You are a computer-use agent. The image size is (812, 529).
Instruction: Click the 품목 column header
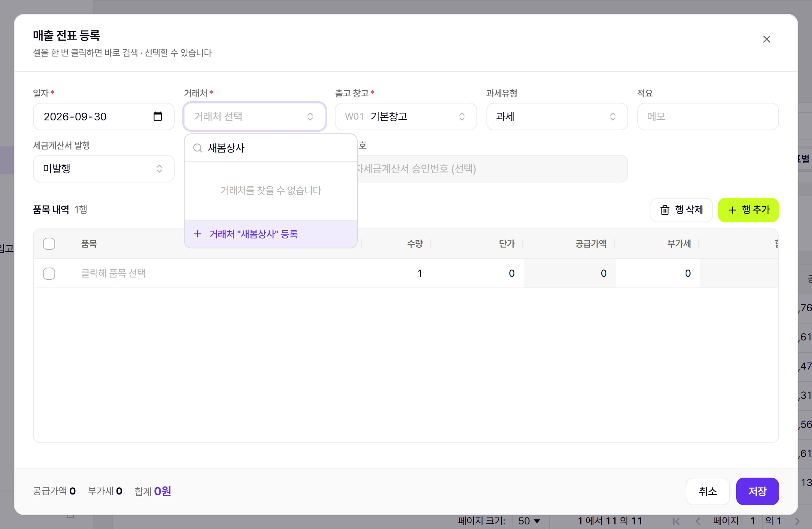(89, 244)
